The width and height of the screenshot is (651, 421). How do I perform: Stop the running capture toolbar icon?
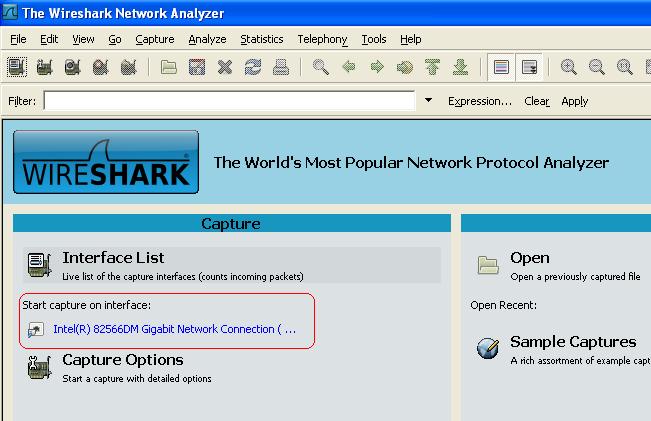(x=100, y=67)
